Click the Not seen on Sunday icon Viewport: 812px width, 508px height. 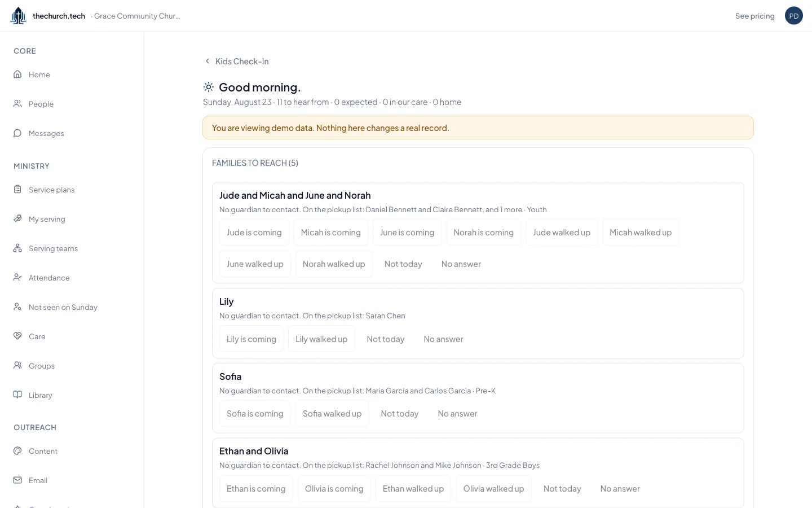17,306
